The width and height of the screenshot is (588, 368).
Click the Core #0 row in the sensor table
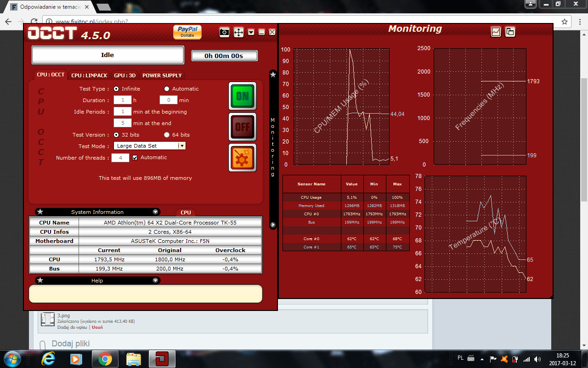click(346, 239)
